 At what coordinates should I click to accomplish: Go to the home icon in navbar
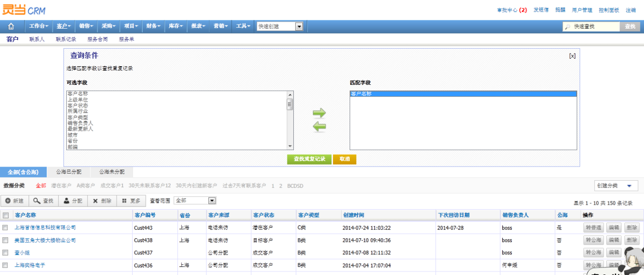(x=11, y=26)
